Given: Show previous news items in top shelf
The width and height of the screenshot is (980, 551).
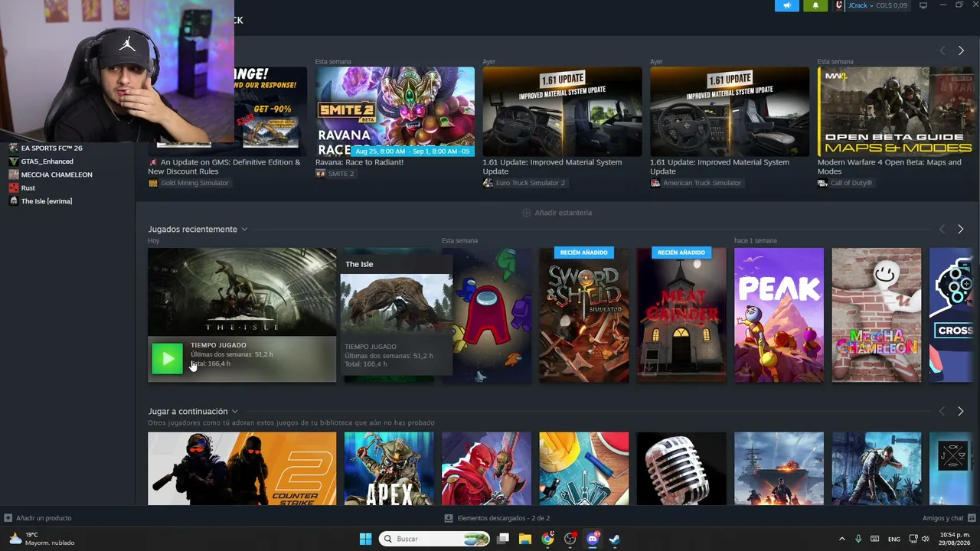Looking at the screenshot, I should 942,51.
